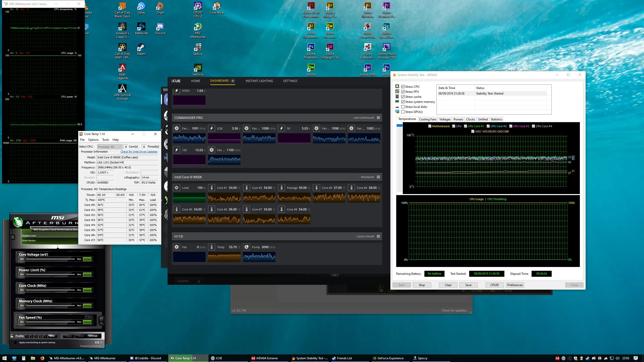
Task: Adjust the Afterburner Core Voltage slider
Action: pyautogui.click(x=50, y=259)
